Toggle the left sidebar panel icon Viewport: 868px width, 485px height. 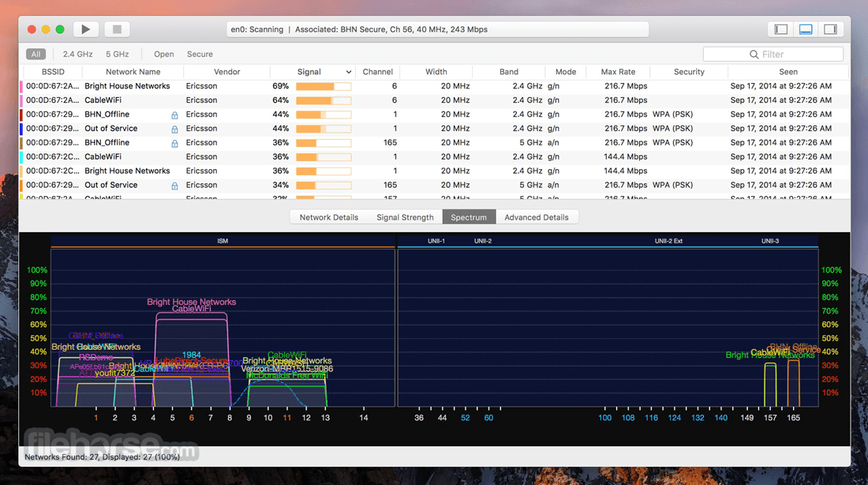point(781,29)
